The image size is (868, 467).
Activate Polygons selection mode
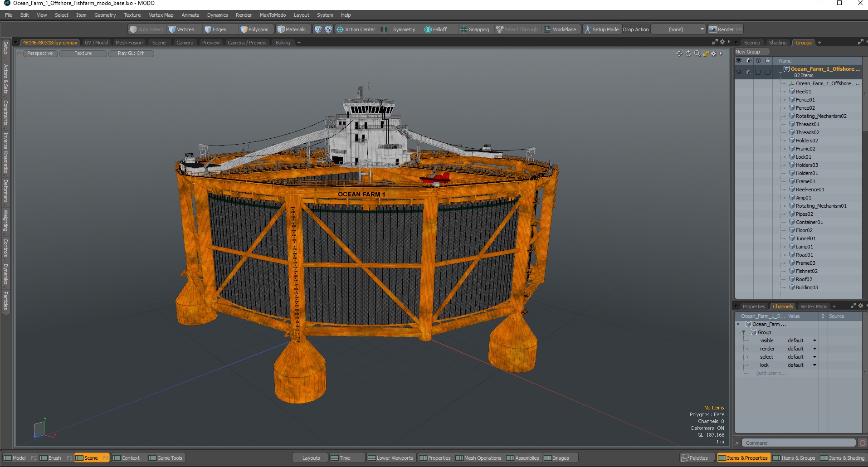[255, 29]
